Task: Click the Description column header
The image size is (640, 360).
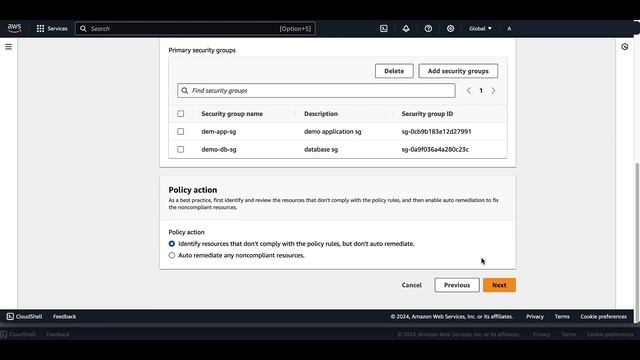Action: tap(321, 114)
